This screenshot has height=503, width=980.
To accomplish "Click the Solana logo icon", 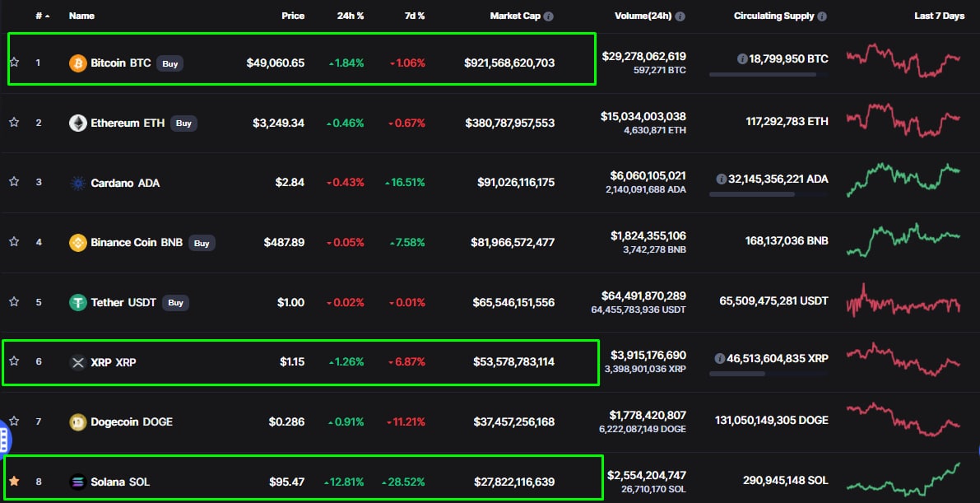I will (78, 482).
